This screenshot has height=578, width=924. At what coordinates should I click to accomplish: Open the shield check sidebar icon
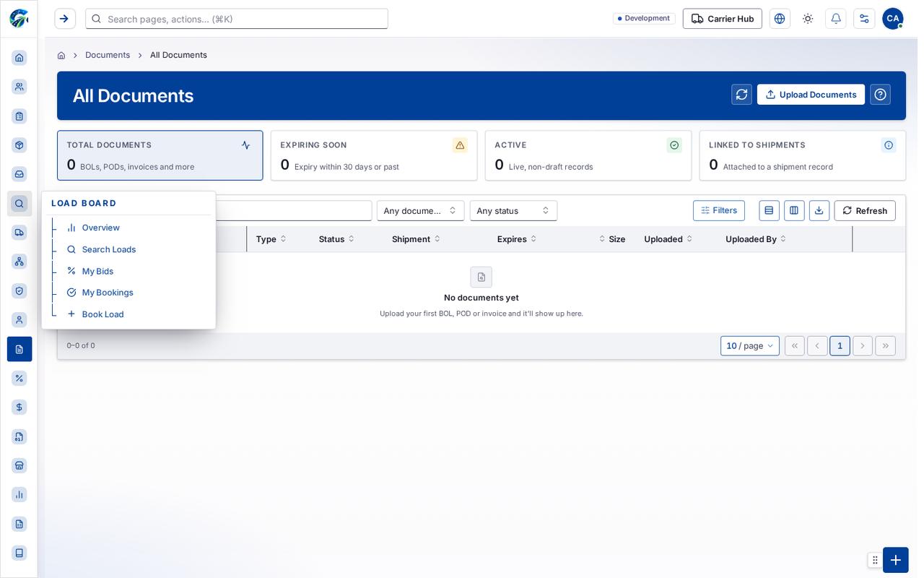pos(19,290)
